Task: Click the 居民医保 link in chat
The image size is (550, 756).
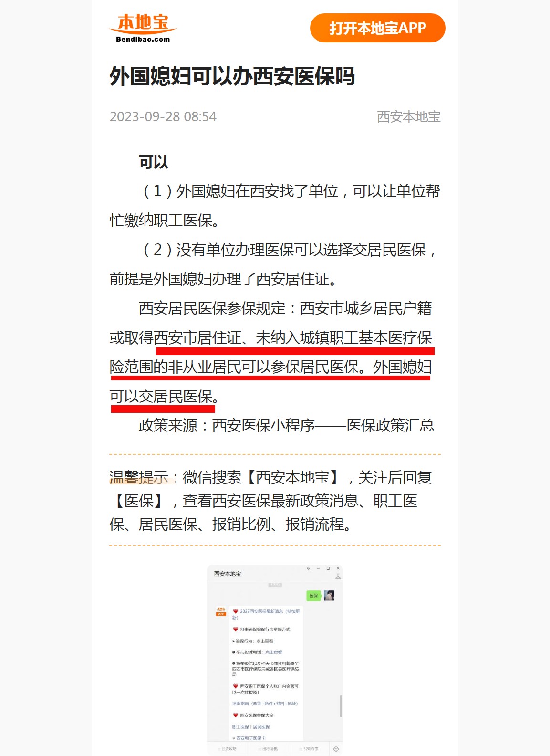Action: coord(261,727)
